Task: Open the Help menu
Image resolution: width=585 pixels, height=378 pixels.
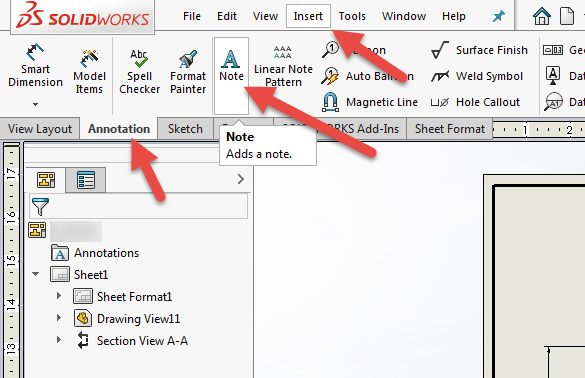Action: tap(454, 16)
